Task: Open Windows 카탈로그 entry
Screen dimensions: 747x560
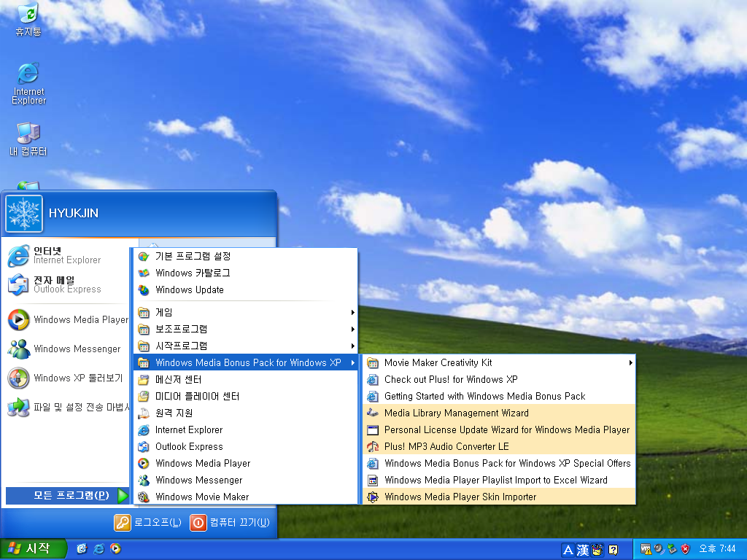Action: [x=246, y=273]
